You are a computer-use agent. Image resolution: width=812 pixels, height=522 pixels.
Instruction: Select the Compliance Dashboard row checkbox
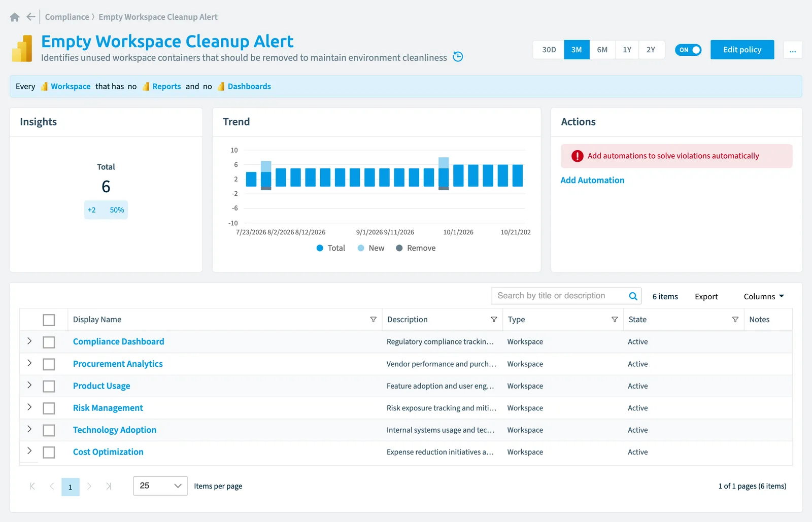coord(49,342)
